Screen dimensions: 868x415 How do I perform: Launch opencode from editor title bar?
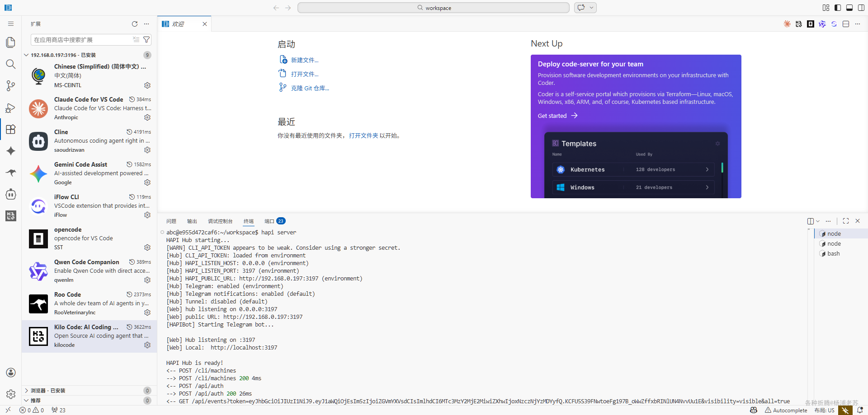point(811,24)
